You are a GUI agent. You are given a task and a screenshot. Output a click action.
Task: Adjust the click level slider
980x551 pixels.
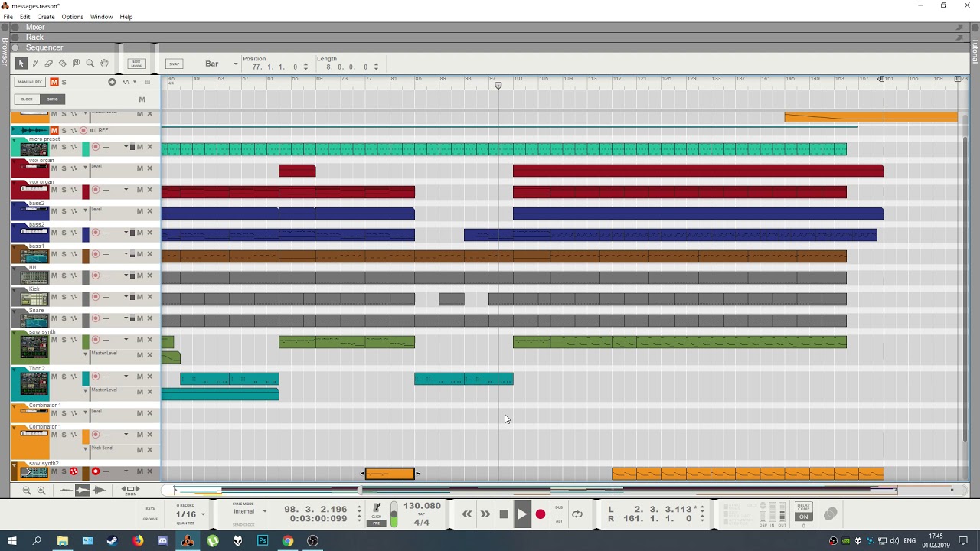pos(394,514)
